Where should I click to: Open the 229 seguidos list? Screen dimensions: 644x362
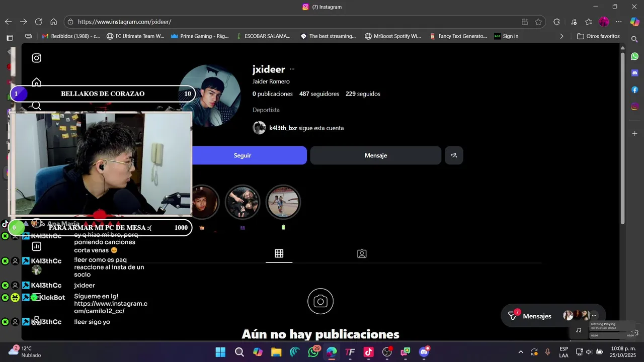coord(363,94)
